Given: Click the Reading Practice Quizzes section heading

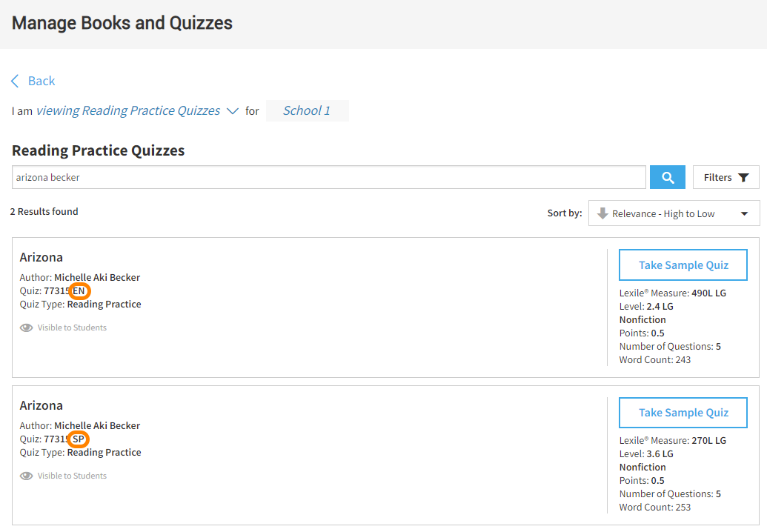Looking at the screenshot, I should pyautogui.click(x=99, y=150).
